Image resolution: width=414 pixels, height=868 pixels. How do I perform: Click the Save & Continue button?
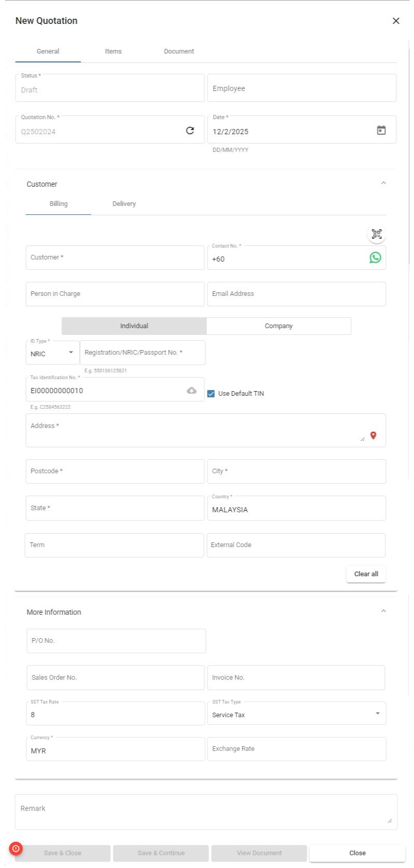(x=161, y=853)
